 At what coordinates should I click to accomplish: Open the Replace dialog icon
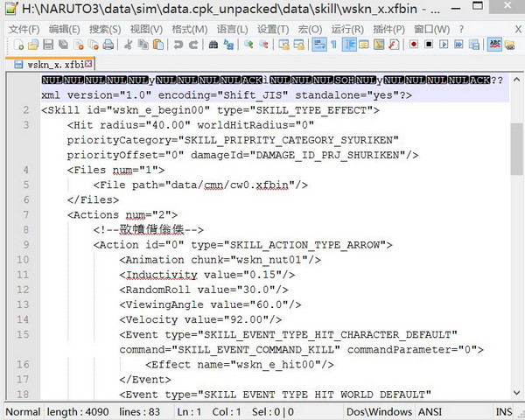[228, 45]
